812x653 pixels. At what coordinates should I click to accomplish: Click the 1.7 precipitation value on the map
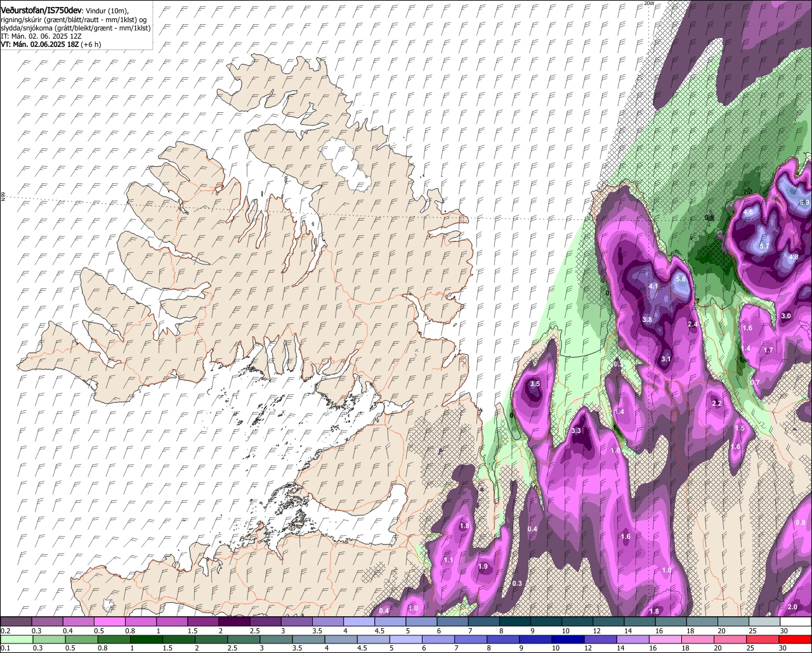pyautogui.click(x=768, y=351)
